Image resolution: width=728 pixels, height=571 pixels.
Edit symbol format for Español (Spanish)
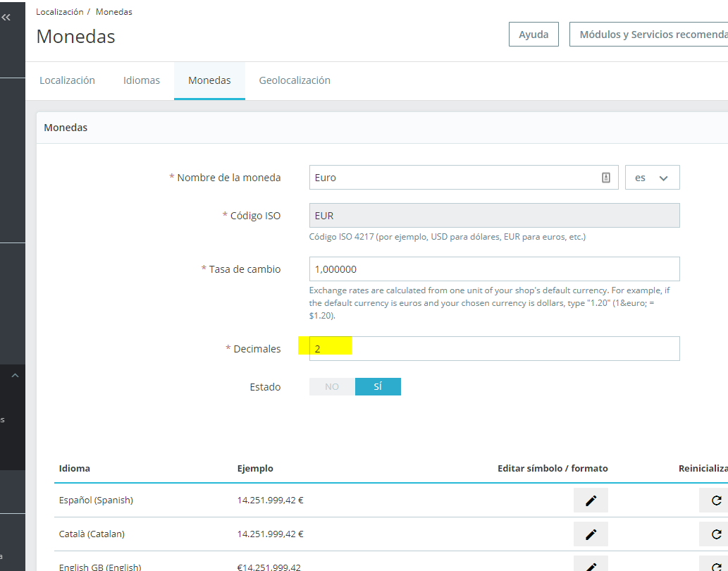click(x=590, y=500)
